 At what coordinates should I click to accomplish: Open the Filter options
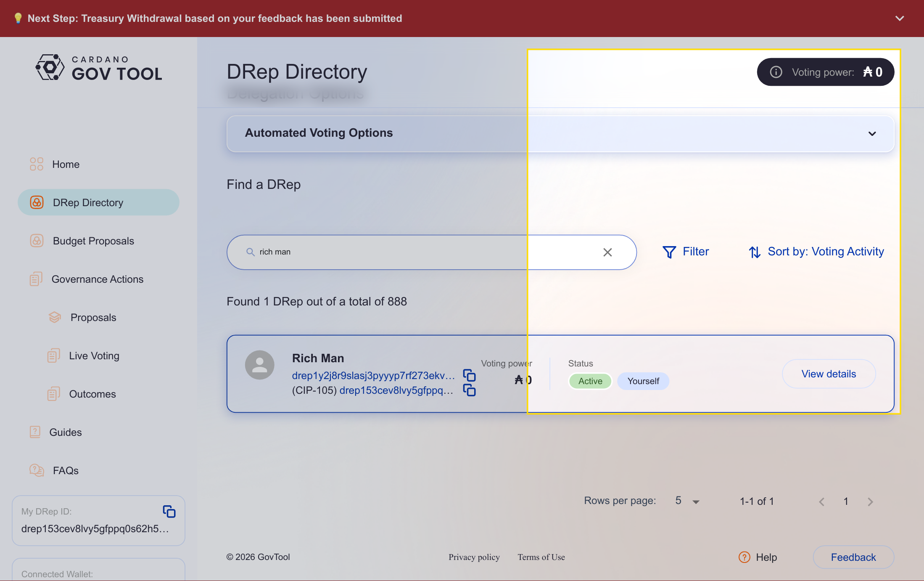[x=686, y=252]
